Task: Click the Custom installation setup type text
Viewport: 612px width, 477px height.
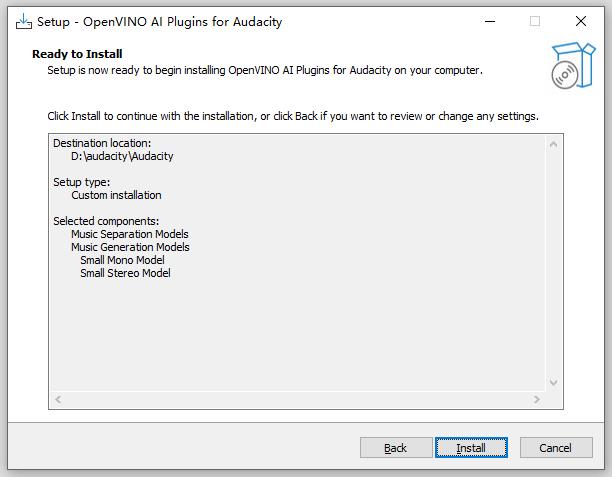Action: pos(116,195)
